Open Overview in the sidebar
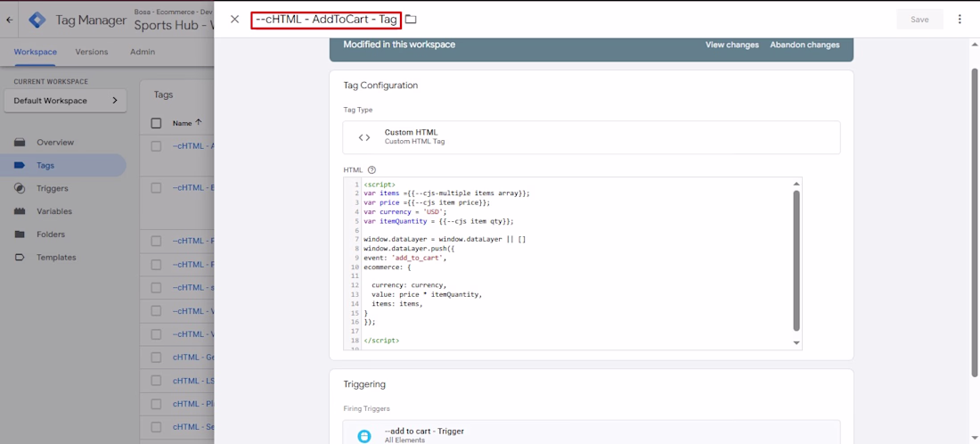Viewport: 980px width, 444px height. (55, 143)
